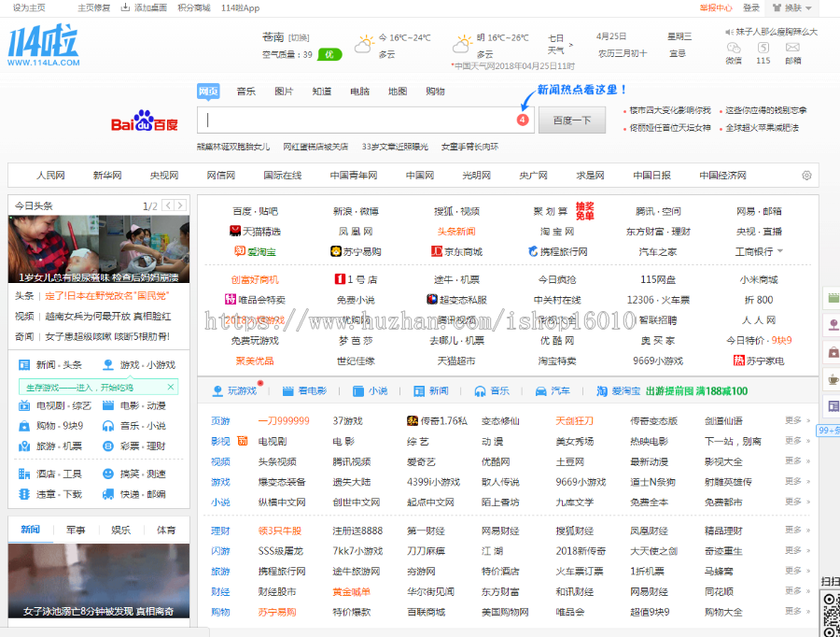
Task: Open Funny tests smiley icon
Action: pyautogui.click(x=108, y=474)
